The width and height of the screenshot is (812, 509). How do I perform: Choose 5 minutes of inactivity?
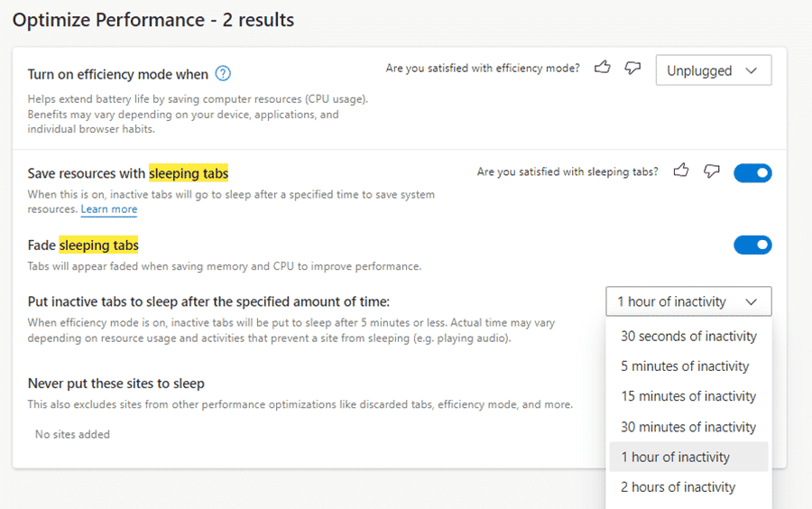pyautogui.click(x=685, y=366)
